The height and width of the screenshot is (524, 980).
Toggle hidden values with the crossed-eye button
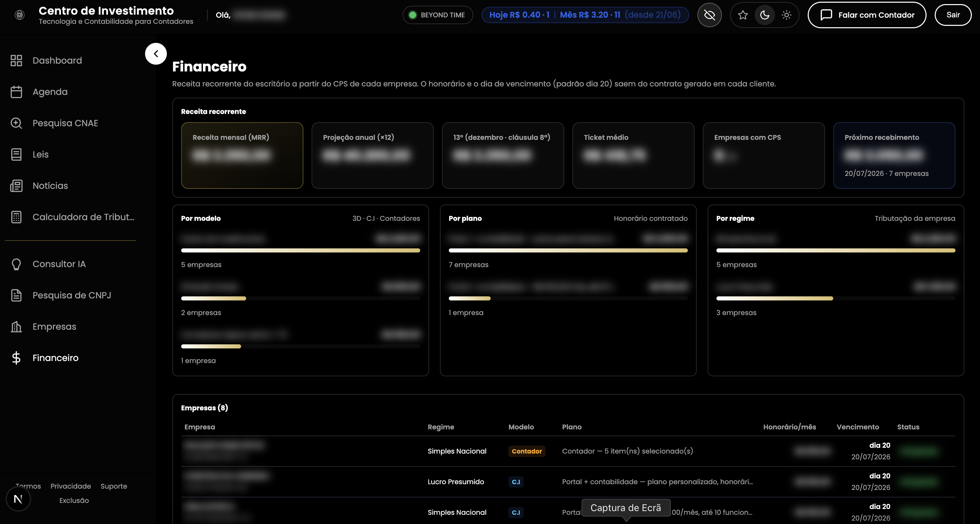710,15
